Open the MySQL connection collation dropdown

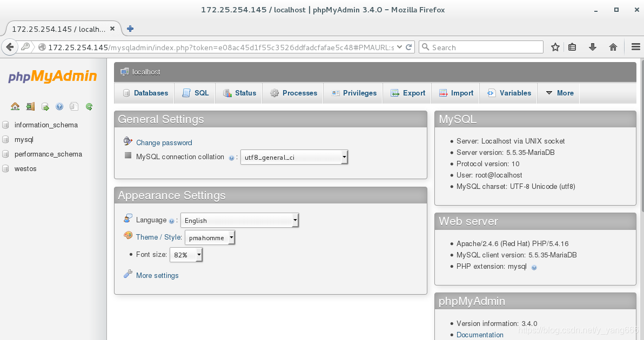[x=294, y=157]
